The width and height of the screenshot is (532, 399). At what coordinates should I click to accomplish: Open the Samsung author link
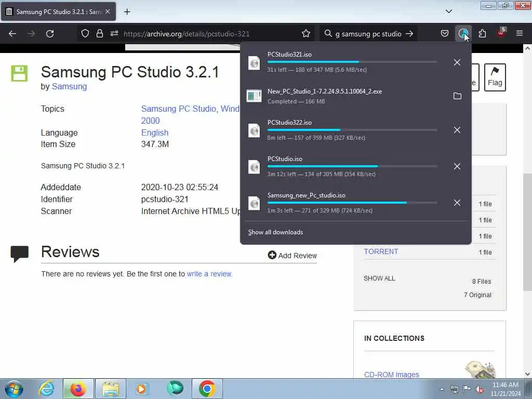pyautogui.click(x=69, y=87)
